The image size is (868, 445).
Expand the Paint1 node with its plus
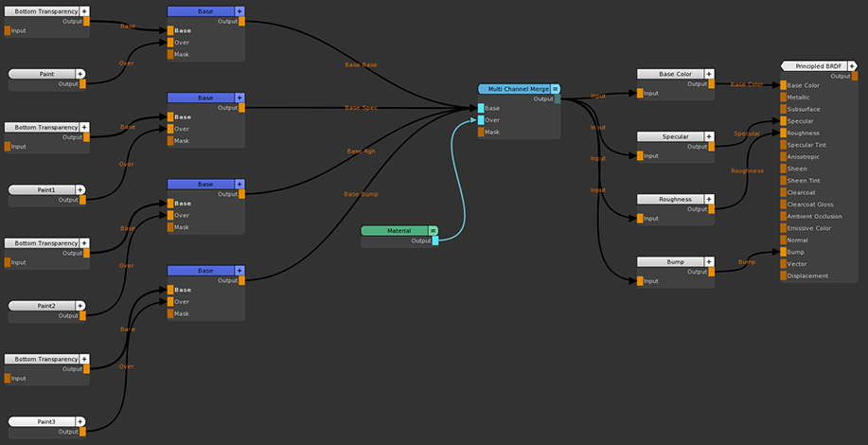[80, 189]
